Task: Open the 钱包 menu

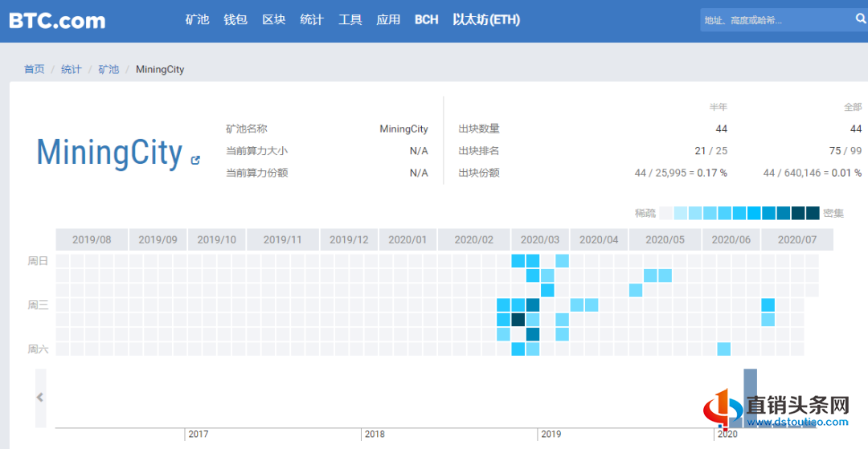Action: 235,20
